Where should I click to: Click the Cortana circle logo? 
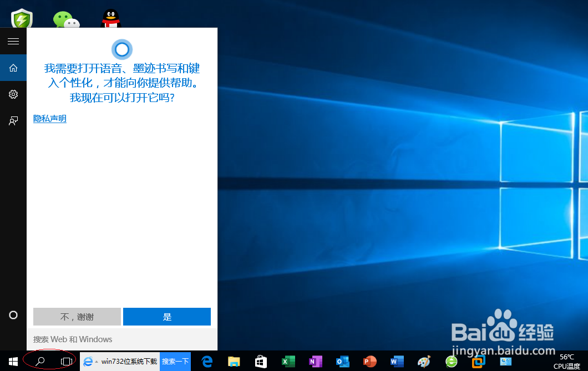click(x=121, y=49)
